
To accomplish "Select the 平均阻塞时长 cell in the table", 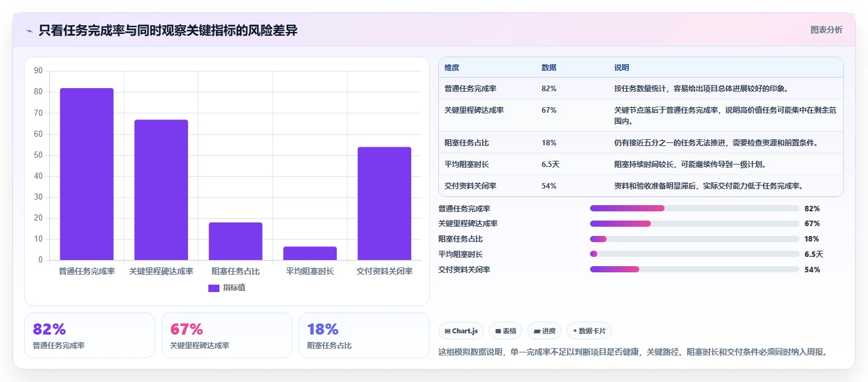I will pyautogui.click(x=467, y=165).
